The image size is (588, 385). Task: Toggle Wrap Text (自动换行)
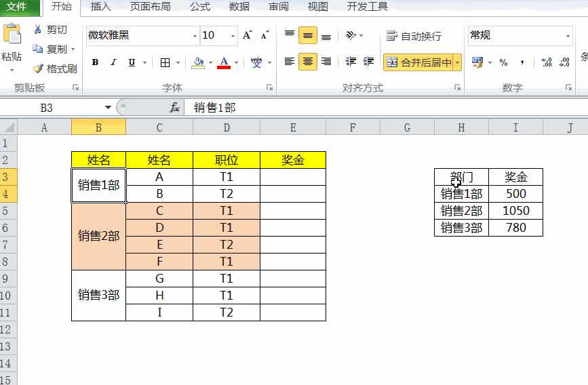point(414,36)
